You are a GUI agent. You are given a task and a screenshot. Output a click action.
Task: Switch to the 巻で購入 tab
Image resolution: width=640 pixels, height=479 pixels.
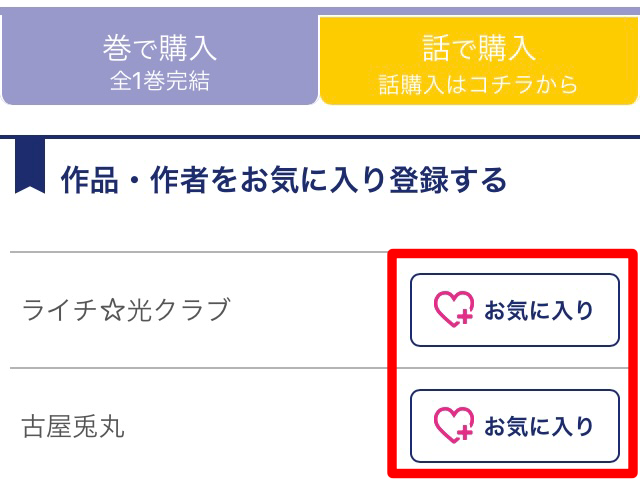point(160,60)
